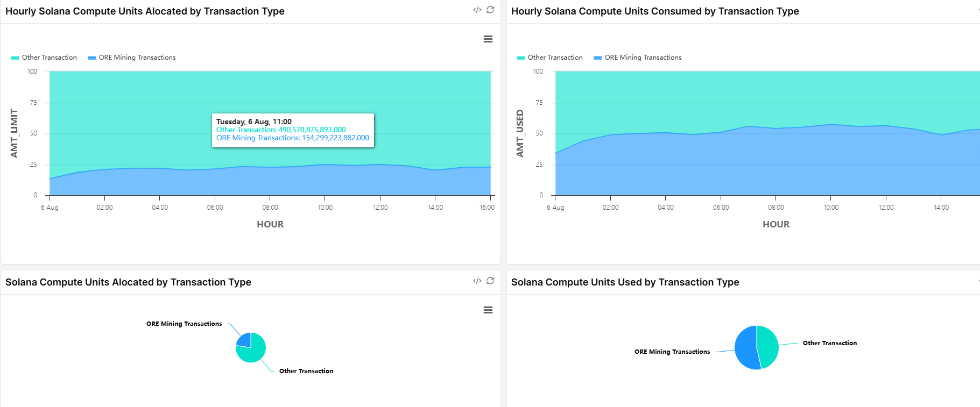The width and height of the screenshot is (980, 407).
Task: Click the Hourly Solana Compute Units Alocated title
Action: click(145, 11)
